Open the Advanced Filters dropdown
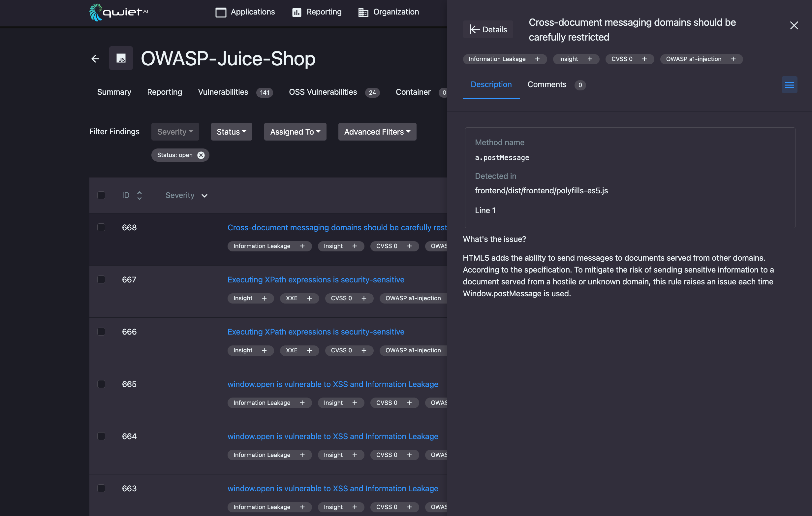The width and height of the screenshot is (812, 516). 377,132
